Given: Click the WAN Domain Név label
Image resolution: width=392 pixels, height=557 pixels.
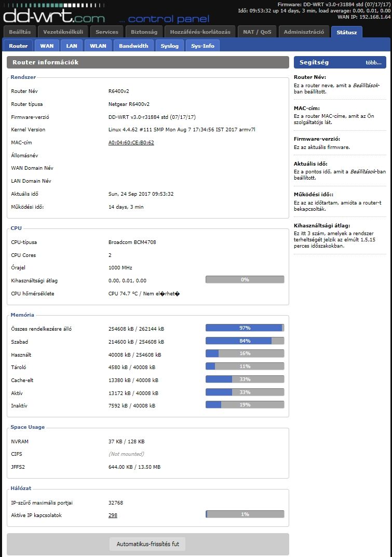Looking at the screenshot, I should click(32, 168).
